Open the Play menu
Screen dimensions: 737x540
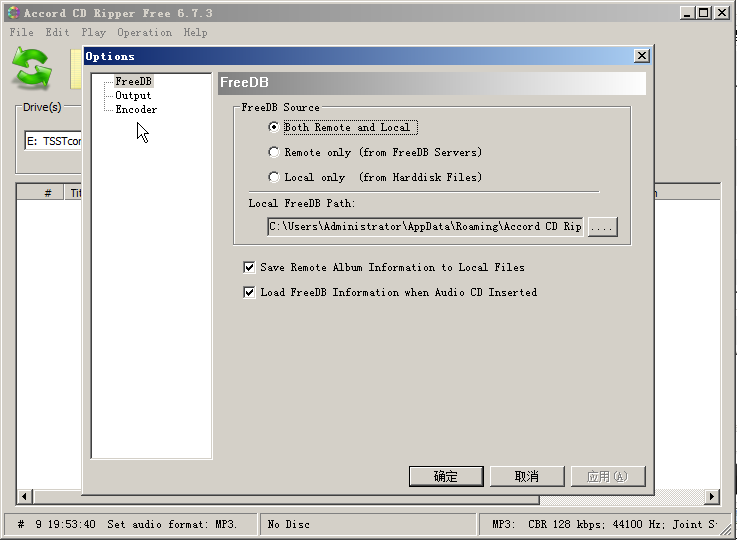94,32
